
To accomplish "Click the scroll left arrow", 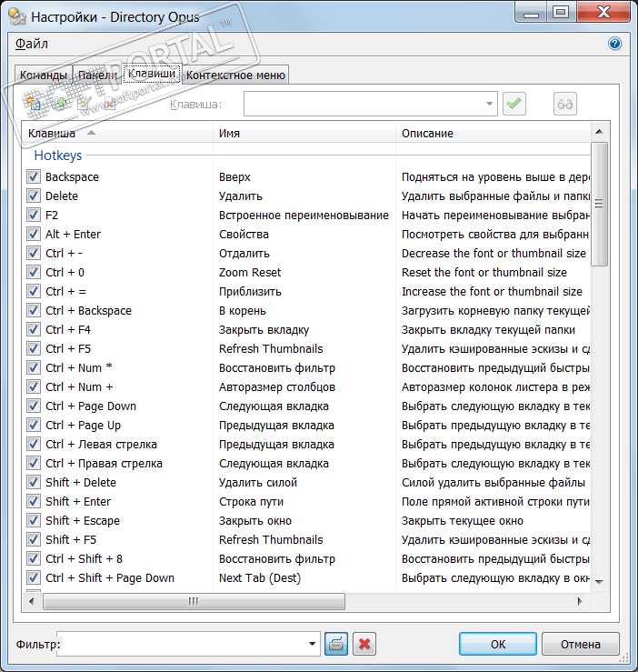I will point(31,601).
